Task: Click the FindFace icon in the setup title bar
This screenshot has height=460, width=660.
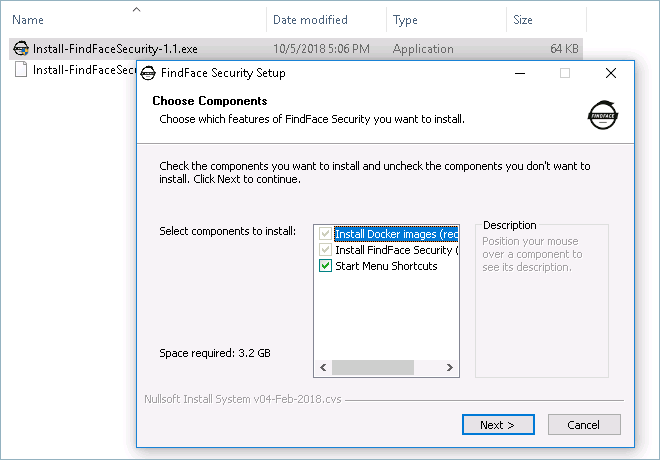Action: tap(148, 73)
